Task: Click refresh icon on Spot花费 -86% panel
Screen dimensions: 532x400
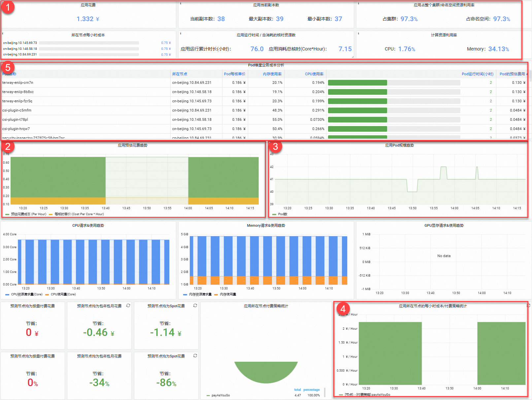Action: [x=195, y=356]
